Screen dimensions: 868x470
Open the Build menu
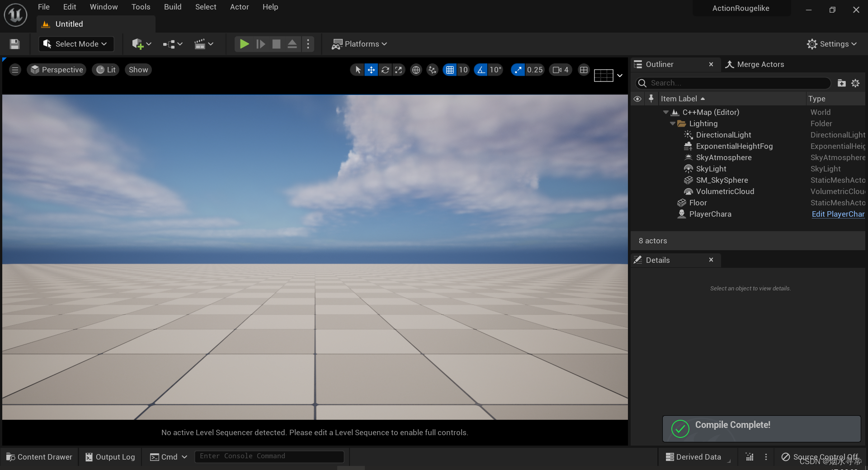click(172, 7)
